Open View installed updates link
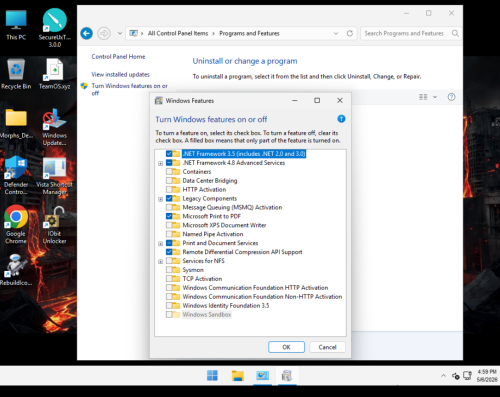Viewport: 500px width, 397px height. 120,74
